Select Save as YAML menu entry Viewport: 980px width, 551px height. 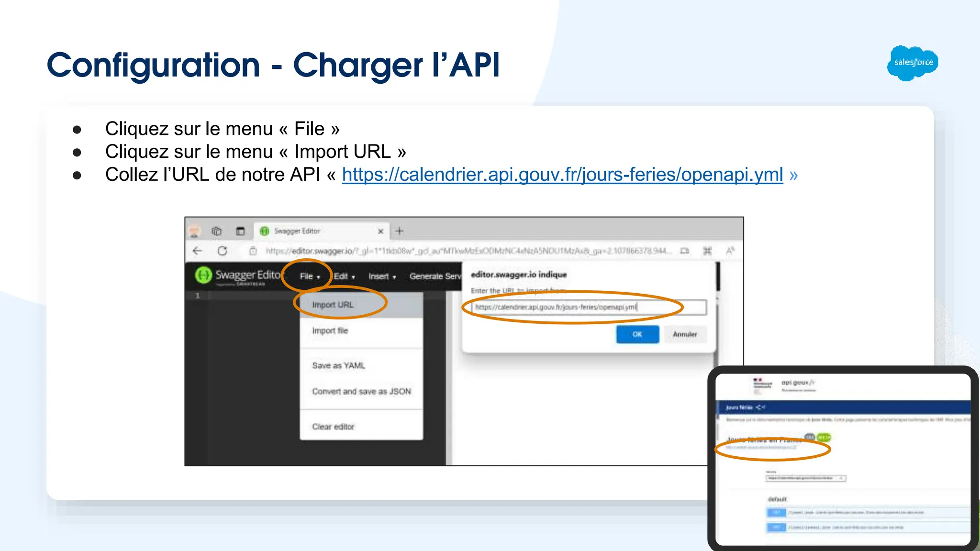[x=361, y=366]
